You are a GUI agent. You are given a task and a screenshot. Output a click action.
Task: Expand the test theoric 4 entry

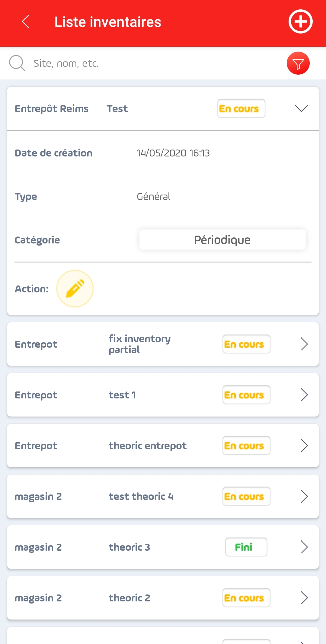coord(304,496)
